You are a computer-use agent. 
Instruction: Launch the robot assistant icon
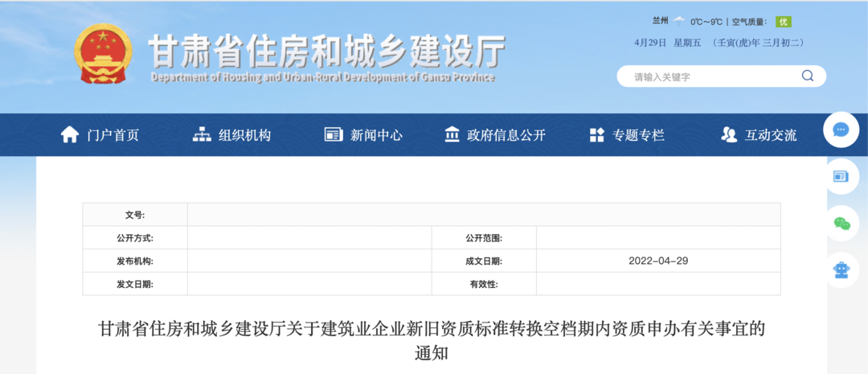point(841,269)
